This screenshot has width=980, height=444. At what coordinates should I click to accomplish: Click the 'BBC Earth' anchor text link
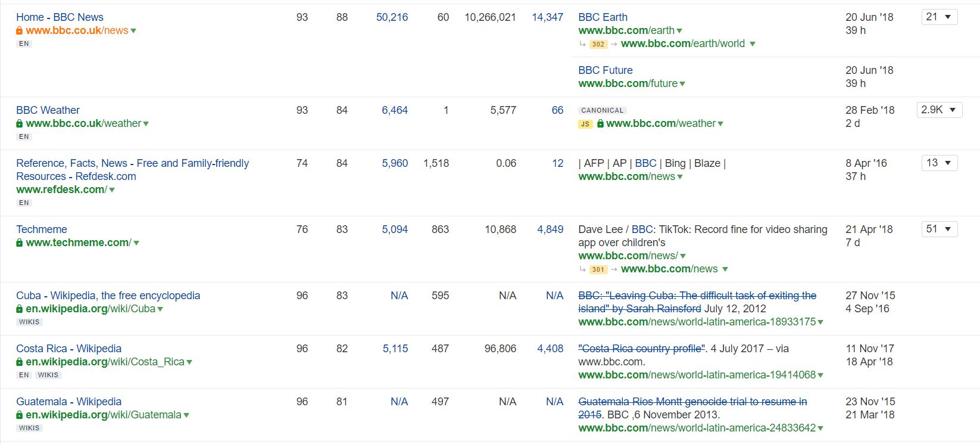(603, 17)
